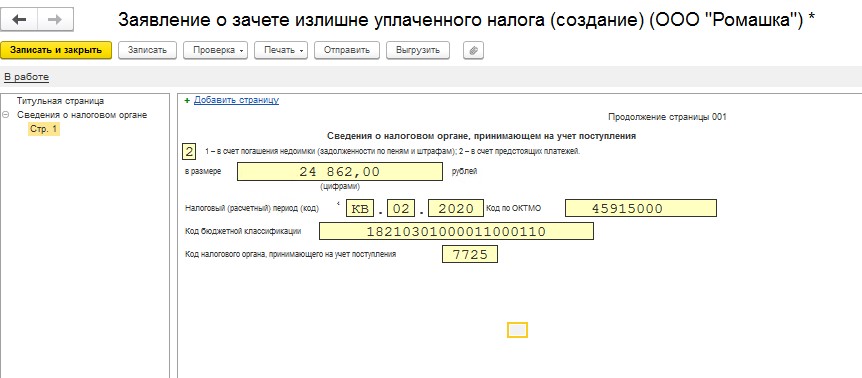
Task: Click the small empty yellow-bordered box
Action: [x=517, y=330]
